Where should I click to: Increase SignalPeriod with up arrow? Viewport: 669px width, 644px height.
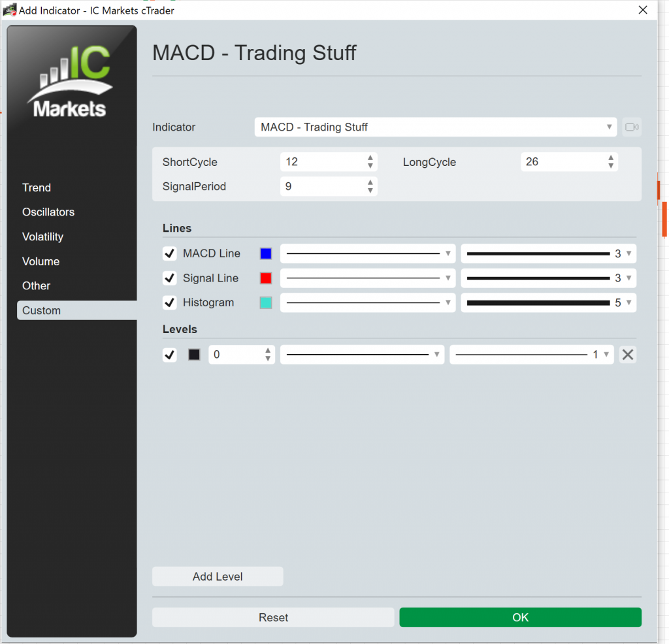pos(370,182)
